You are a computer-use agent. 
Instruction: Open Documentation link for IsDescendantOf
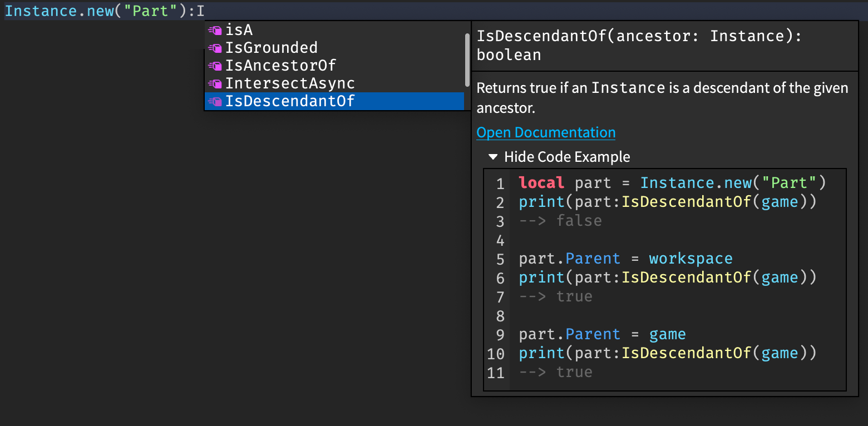tap(546, 132)
